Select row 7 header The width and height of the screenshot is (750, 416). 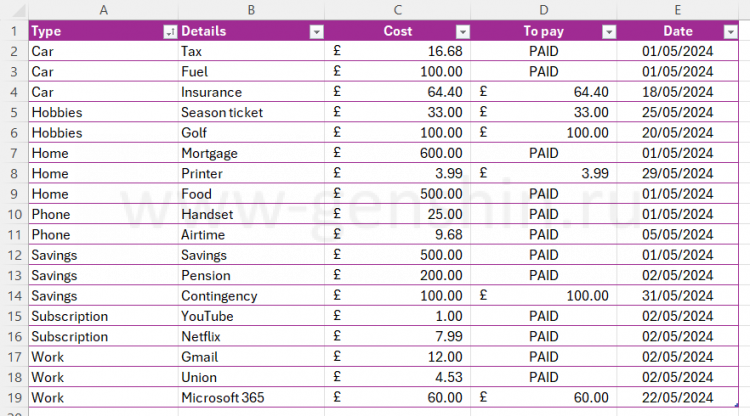tap(14, 153)
